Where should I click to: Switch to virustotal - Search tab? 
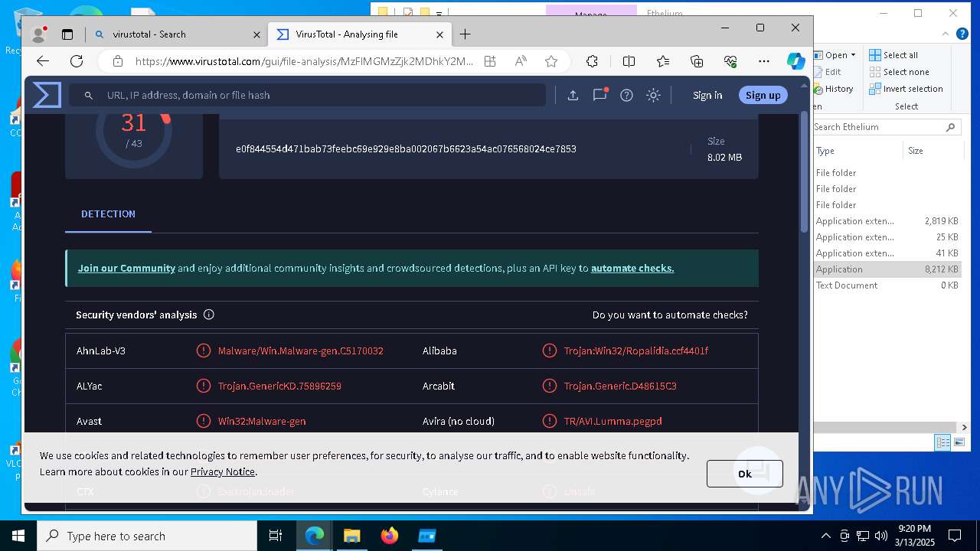click(175, 34)
